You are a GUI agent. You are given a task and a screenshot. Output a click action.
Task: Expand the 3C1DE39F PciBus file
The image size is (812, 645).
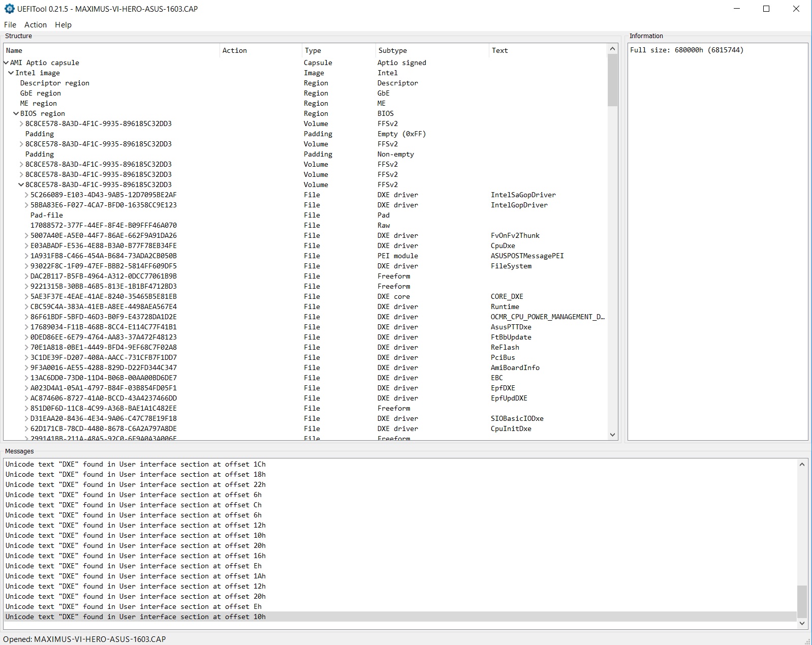(26, 357)
